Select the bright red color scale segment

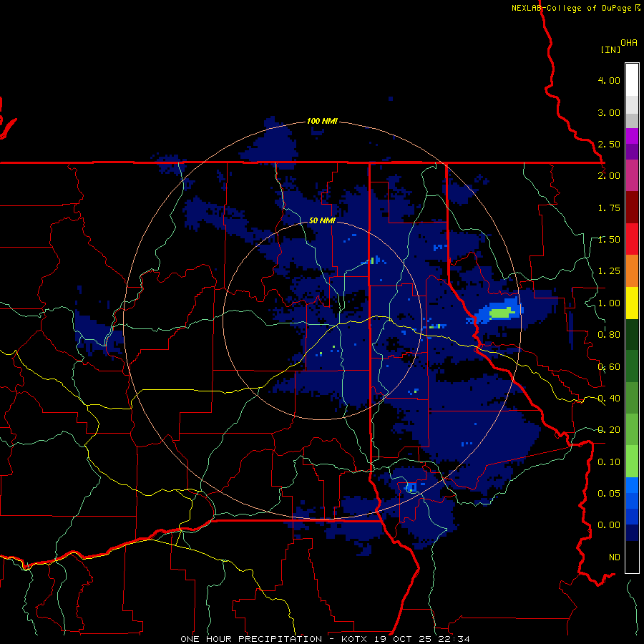coord(632,239)
